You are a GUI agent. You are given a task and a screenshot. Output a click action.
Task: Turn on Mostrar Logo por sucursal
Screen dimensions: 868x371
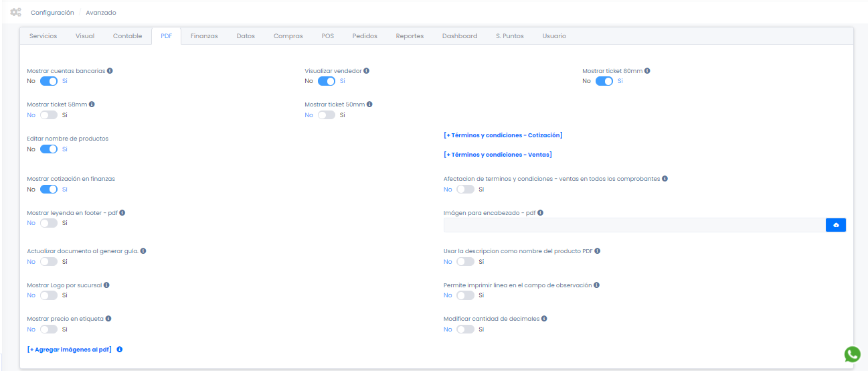49,295
